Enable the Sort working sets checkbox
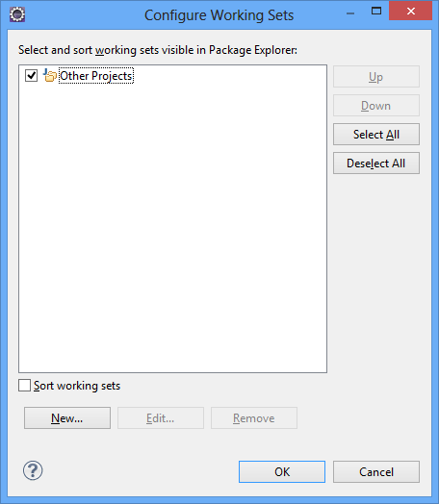The image size is (439, 504). click(24, 385)
